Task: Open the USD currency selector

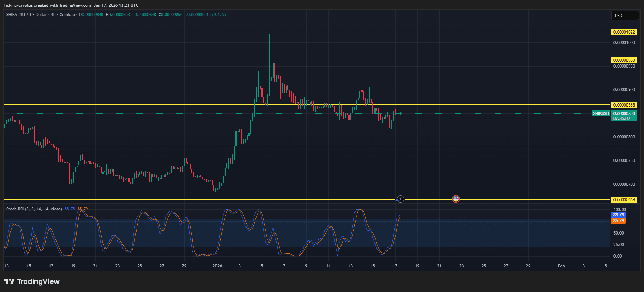Action: (626, 15)
